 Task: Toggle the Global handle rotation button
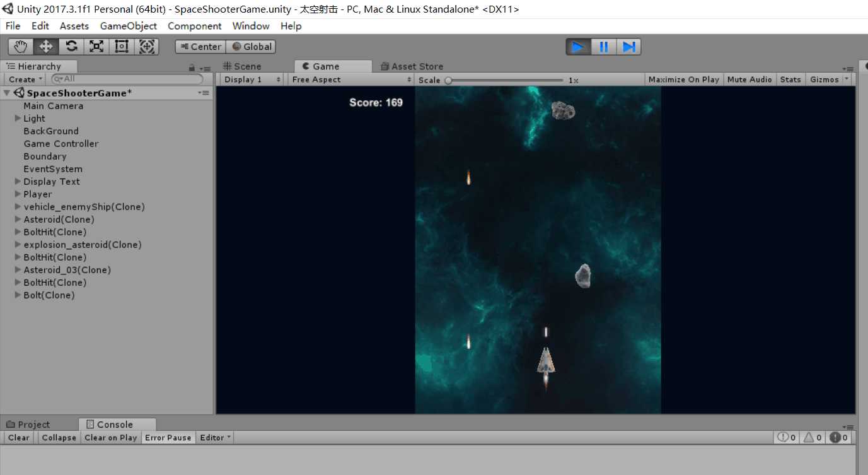tap(251, 47)
